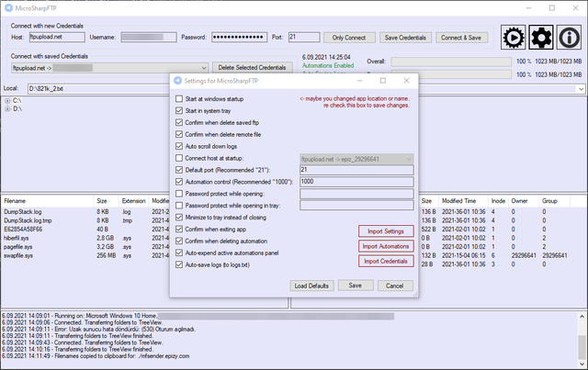The image size is (588, 370).
Task: Expand the C:\ drive tree node
Action: point(7,101)
